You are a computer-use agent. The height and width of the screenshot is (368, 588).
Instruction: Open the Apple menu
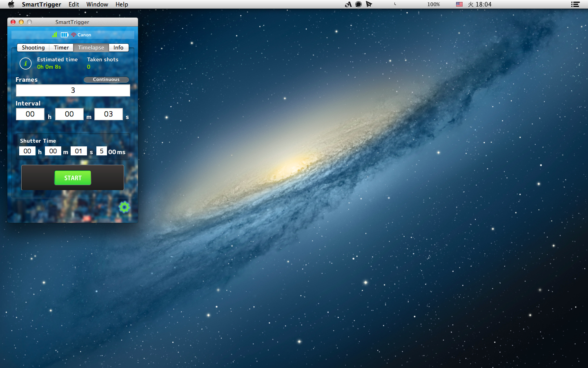point(11,4)
